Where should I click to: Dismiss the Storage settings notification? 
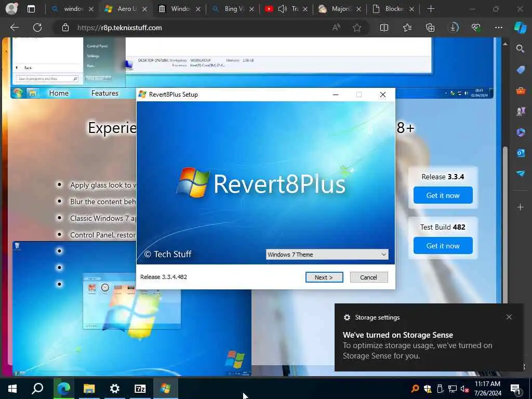509,317
